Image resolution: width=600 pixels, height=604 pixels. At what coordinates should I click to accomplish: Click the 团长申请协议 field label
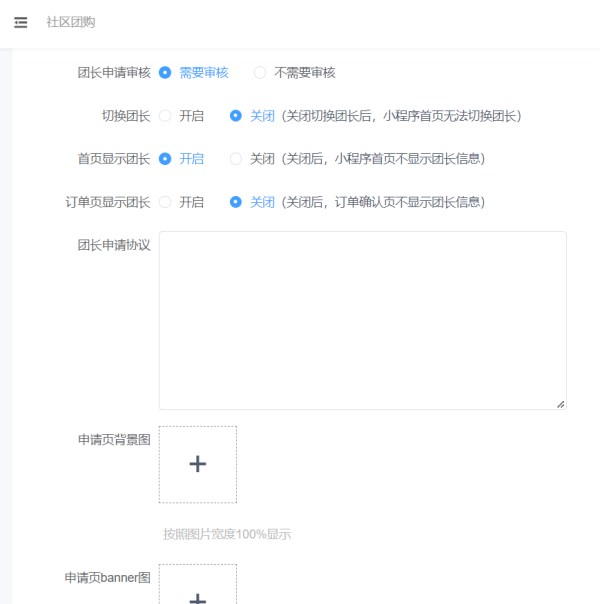[x=114, y=245]
